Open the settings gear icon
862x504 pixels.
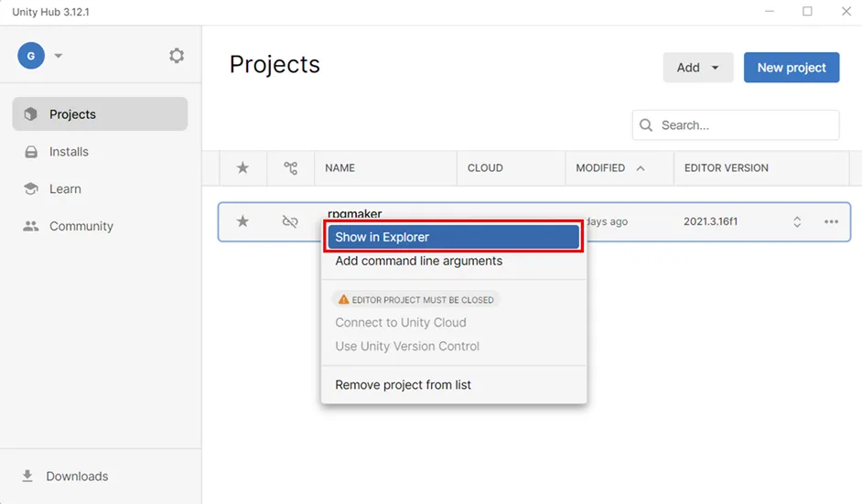pyautogui.click(x=177, y=56)
